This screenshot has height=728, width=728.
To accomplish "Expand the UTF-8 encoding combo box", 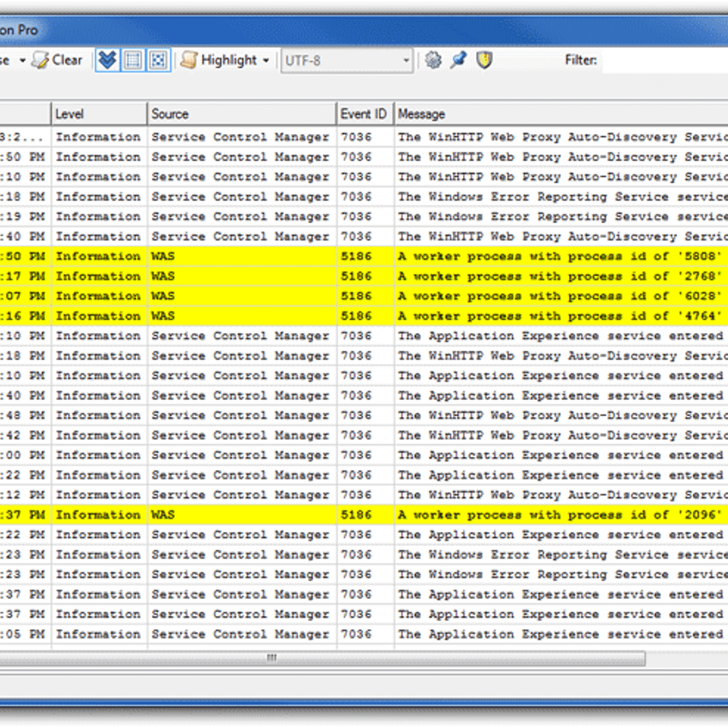I will point(406,61).
